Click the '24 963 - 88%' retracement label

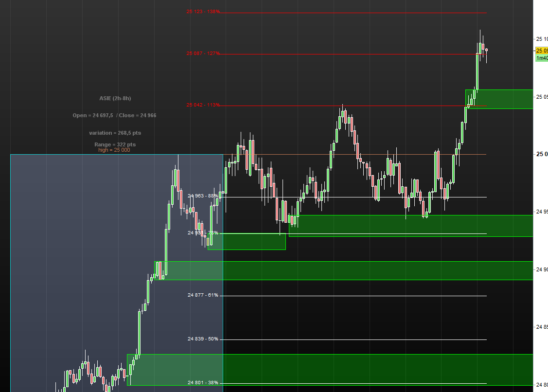point(203,196)
